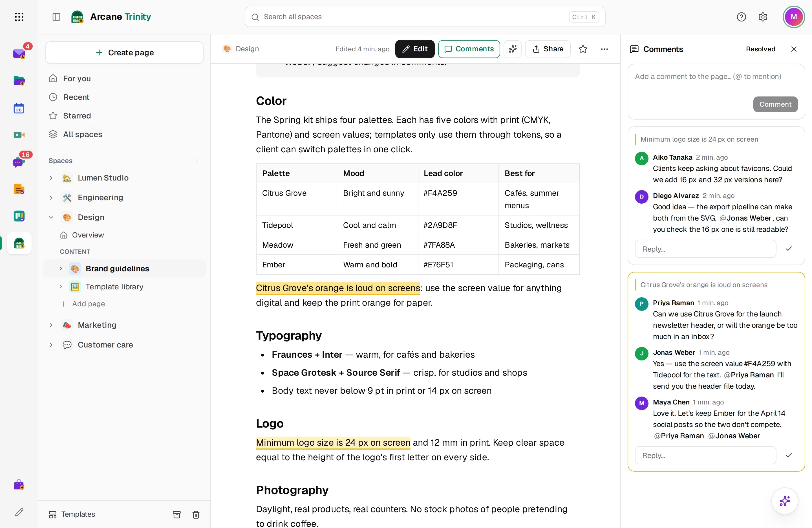Open the floating AI assistant button

[785, 501]
